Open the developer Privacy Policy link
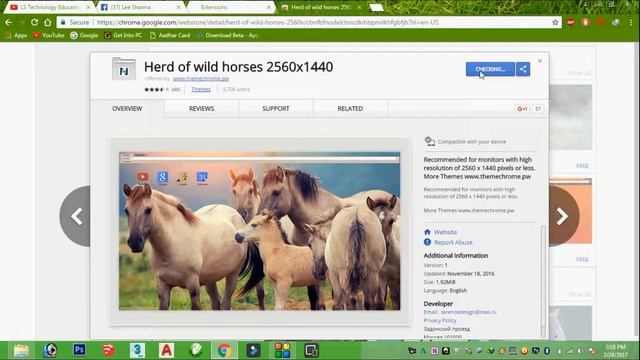Viewport: 640px width, 360px height. [x=440, y=320]
